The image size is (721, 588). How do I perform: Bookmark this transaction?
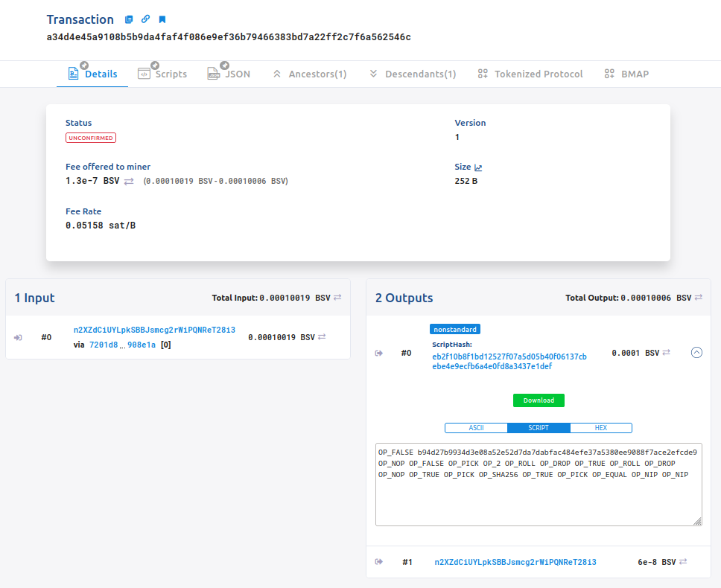[162, 19]
